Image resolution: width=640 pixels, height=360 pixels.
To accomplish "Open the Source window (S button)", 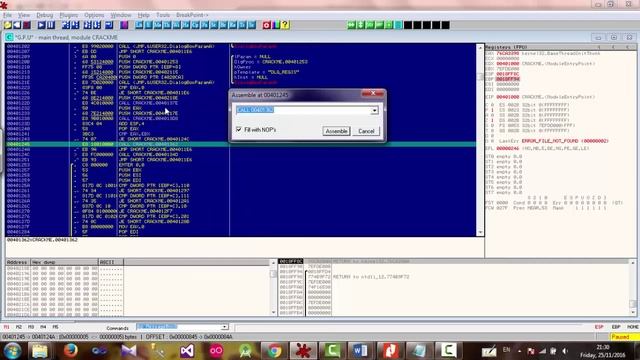I will [x=252, y=25].
